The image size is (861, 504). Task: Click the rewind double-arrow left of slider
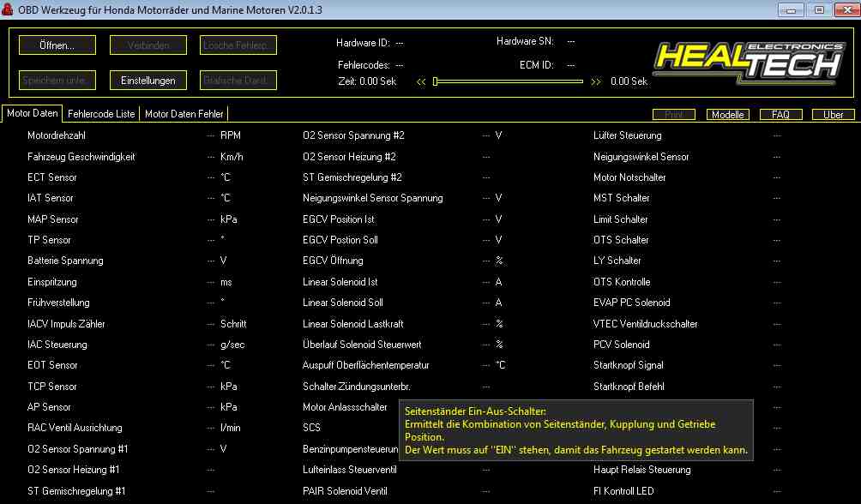click(x=421, y=82)
